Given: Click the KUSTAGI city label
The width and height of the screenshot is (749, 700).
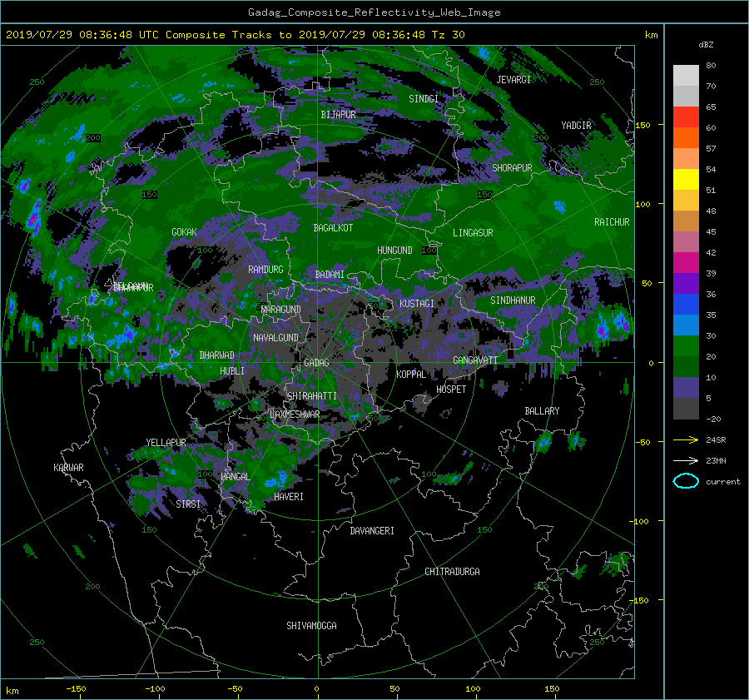Looking at the screenshot, I should click(417, 304).
